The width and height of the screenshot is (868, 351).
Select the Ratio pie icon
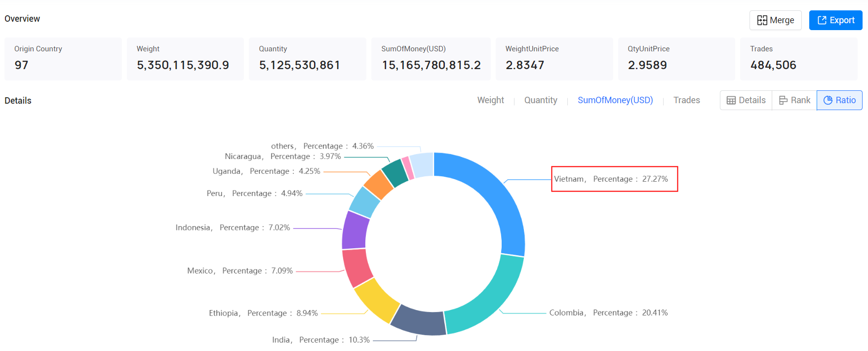(828, 100)
